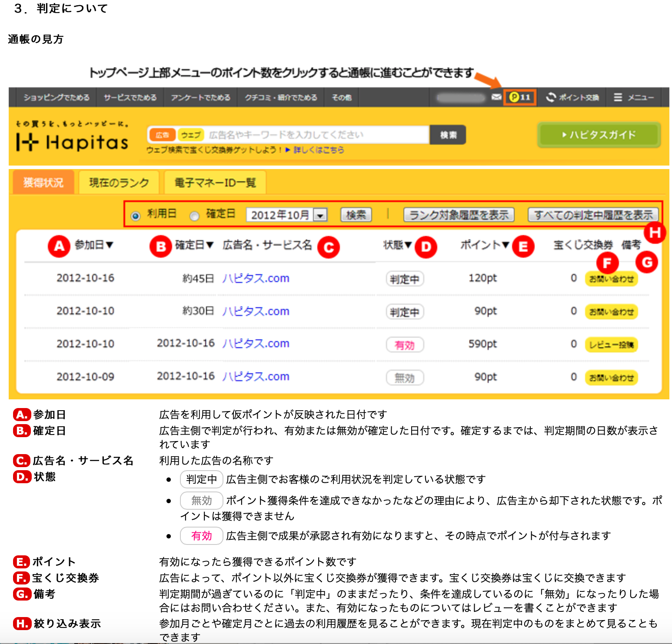
Task: Open アンケートでためる menu item
Action: pyautogui.click(x=200, y=97)
